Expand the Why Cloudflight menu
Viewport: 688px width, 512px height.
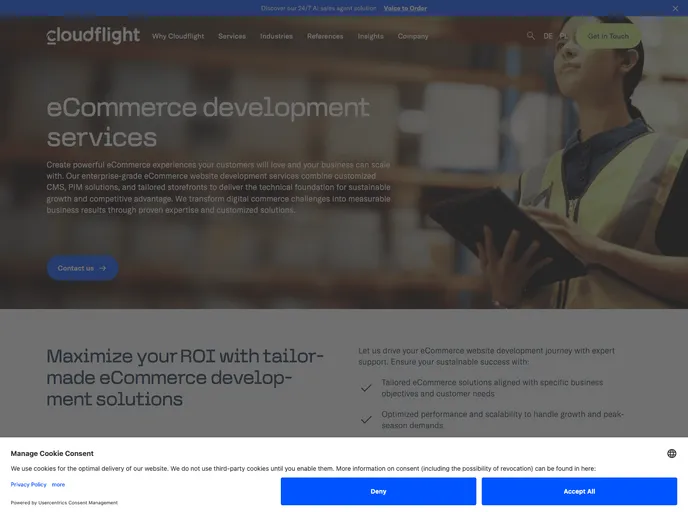(178, 36)
